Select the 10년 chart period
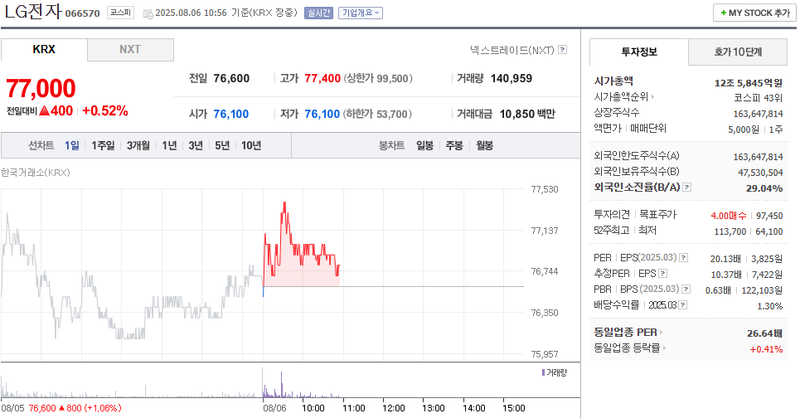 (251, 145)
